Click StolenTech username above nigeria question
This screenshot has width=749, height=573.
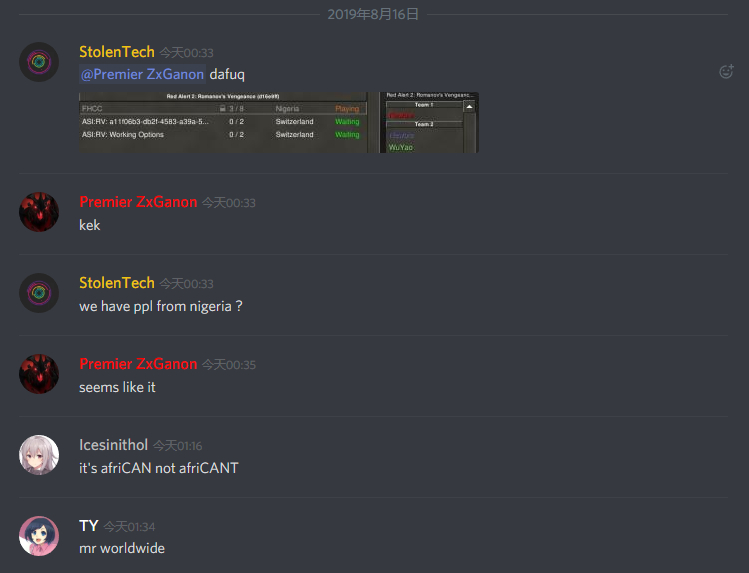(117, 283)
